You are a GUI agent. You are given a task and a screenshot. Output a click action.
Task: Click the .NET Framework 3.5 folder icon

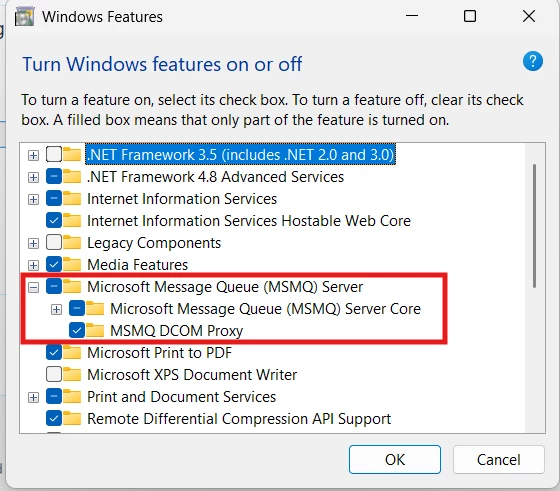pos(72,154)
